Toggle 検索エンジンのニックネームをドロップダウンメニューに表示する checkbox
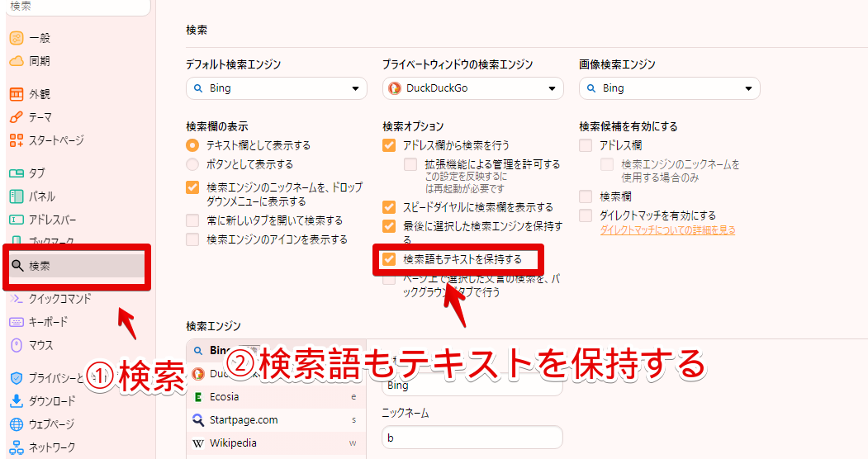868x459 pixels. [192, 187]
